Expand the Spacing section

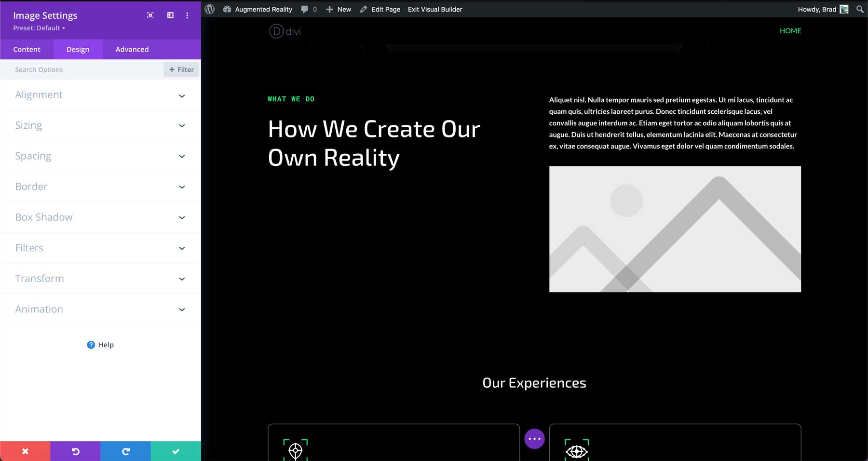point(100,156)
